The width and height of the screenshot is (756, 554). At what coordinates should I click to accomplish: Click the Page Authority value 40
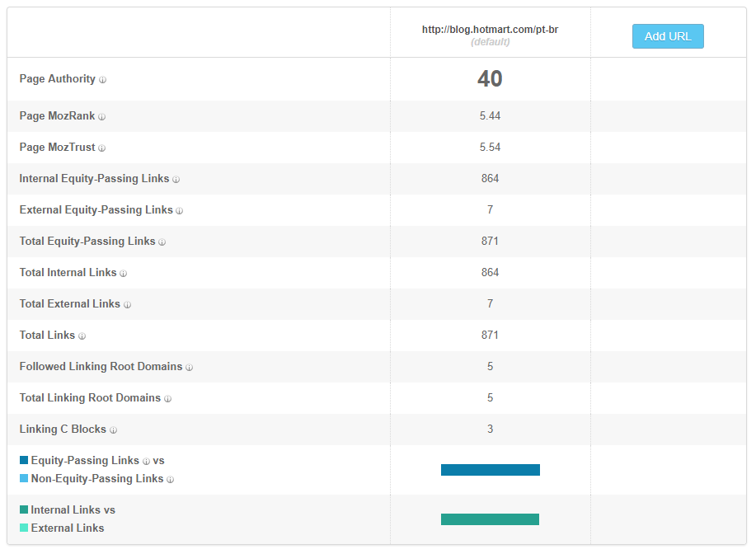[x=490, y=78]
